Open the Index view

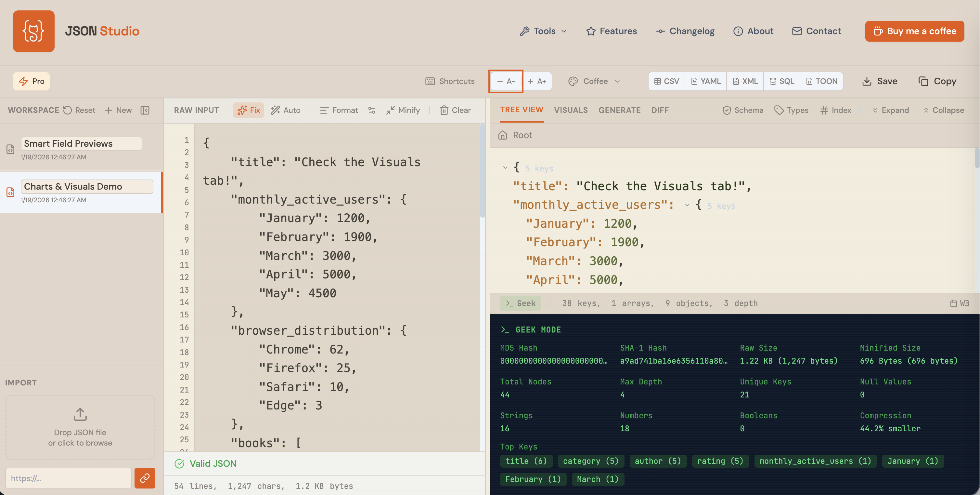point(835,110)
